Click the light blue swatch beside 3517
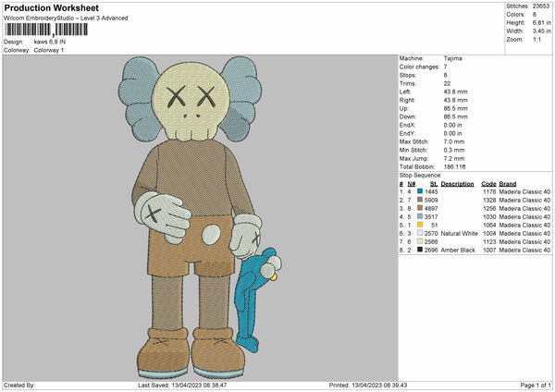This screenshot has width=555, height=392. tap(420, 216)
